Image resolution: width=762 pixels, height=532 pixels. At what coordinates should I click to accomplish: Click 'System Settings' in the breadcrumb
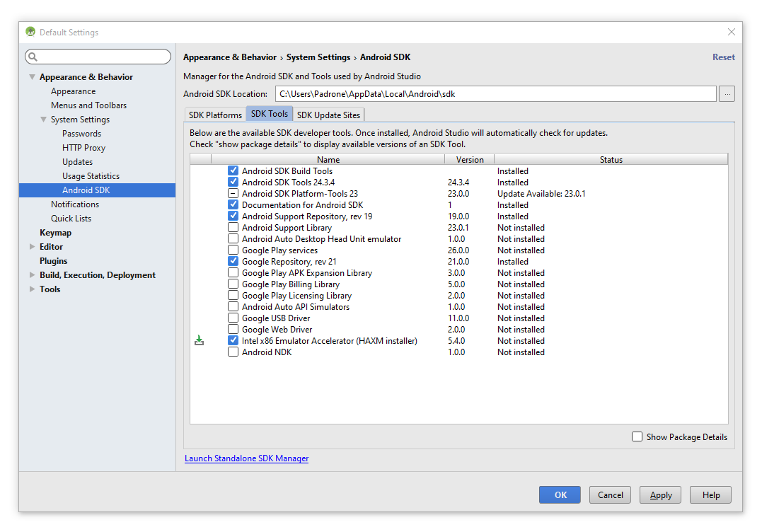(318, 57)
